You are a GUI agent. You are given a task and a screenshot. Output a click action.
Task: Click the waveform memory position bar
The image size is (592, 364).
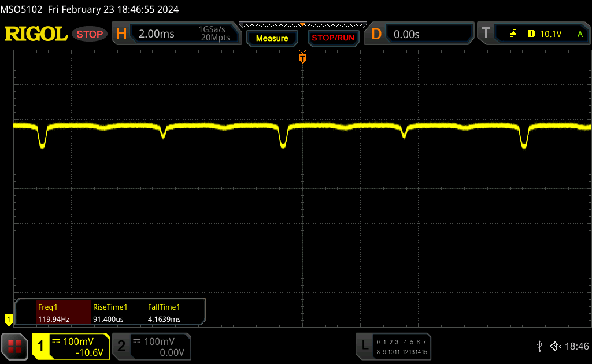click(303, 25)
